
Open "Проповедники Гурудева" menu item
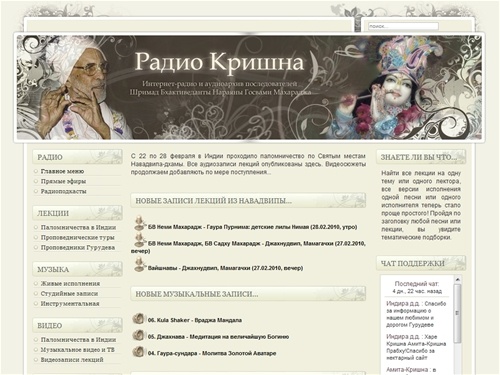(x=78, y=248)
